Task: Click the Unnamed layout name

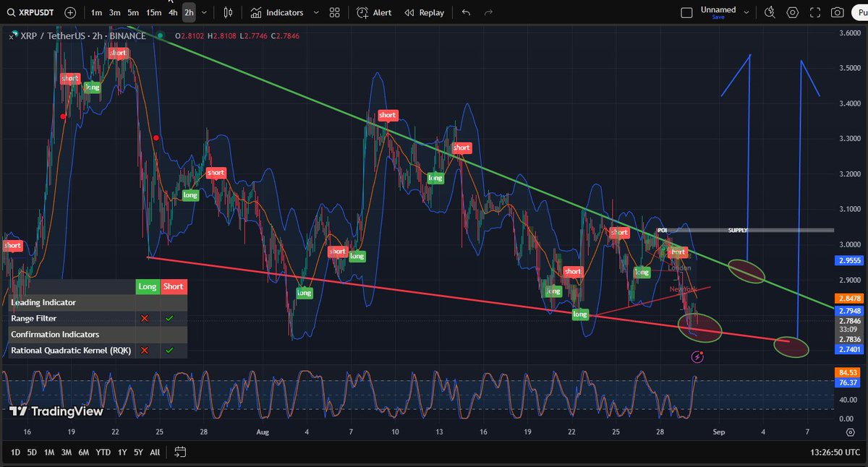Action: pos(718,9)
